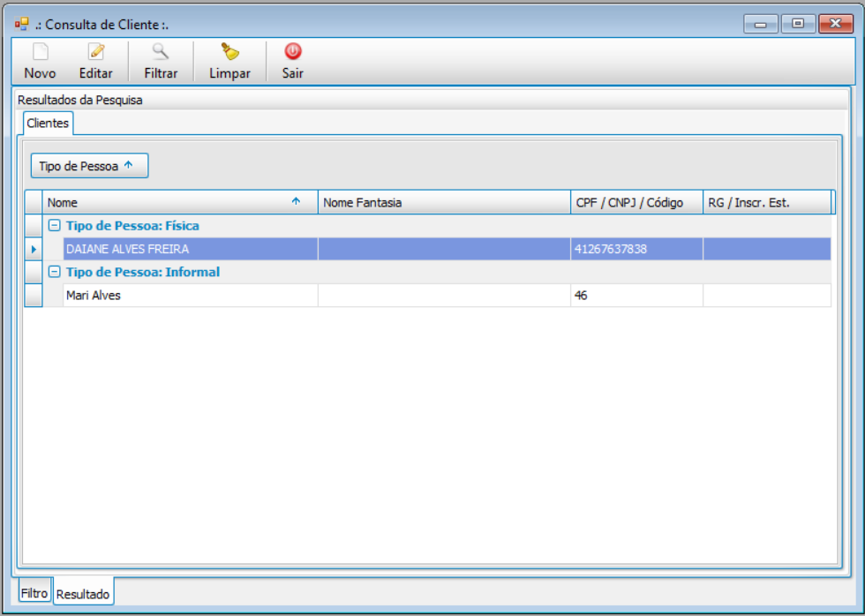865x616 pixels.
Task: Click the Limpar broom icon
Action: click(x=230, y=52)
